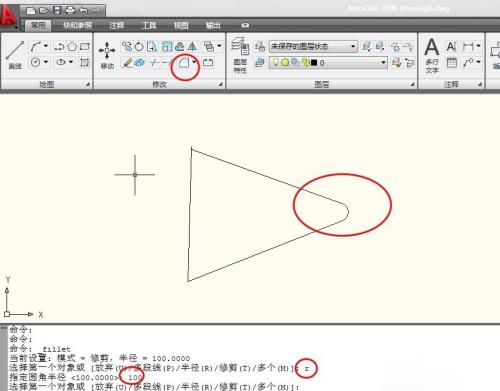Click the ribbon minimize toggle after 输出 tab
The height and width of the screenshot is (391, 500).
245,25
